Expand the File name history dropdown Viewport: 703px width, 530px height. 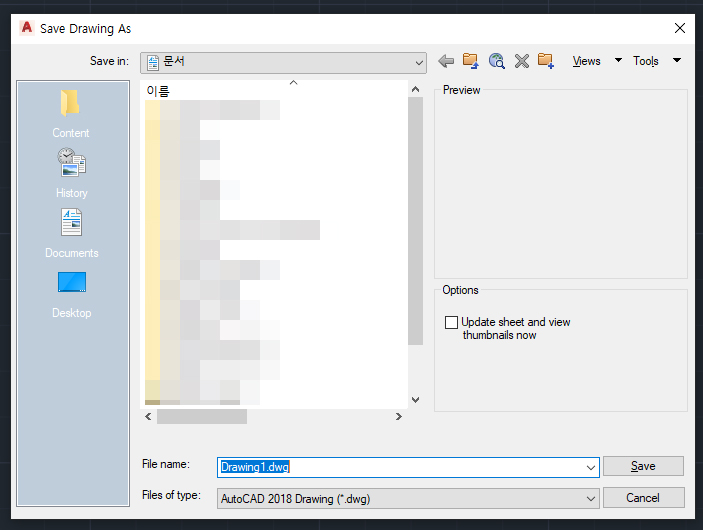click(x=591, y=468)
